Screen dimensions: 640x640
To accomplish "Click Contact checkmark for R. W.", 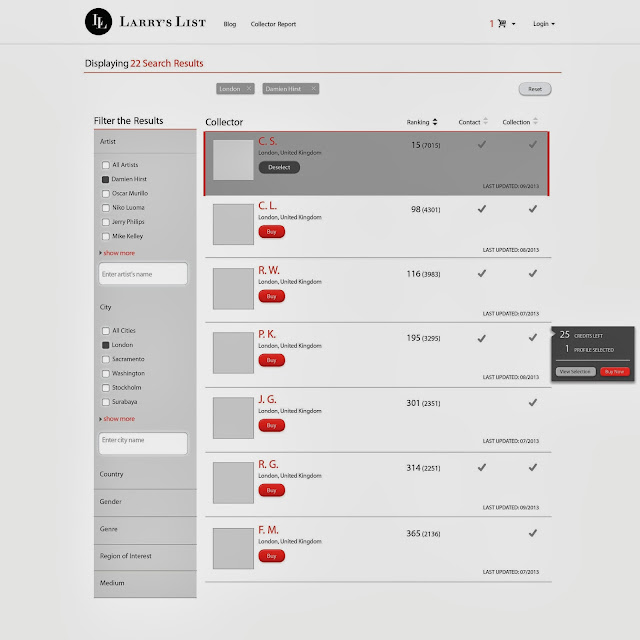I will click(x=482, y=273).
